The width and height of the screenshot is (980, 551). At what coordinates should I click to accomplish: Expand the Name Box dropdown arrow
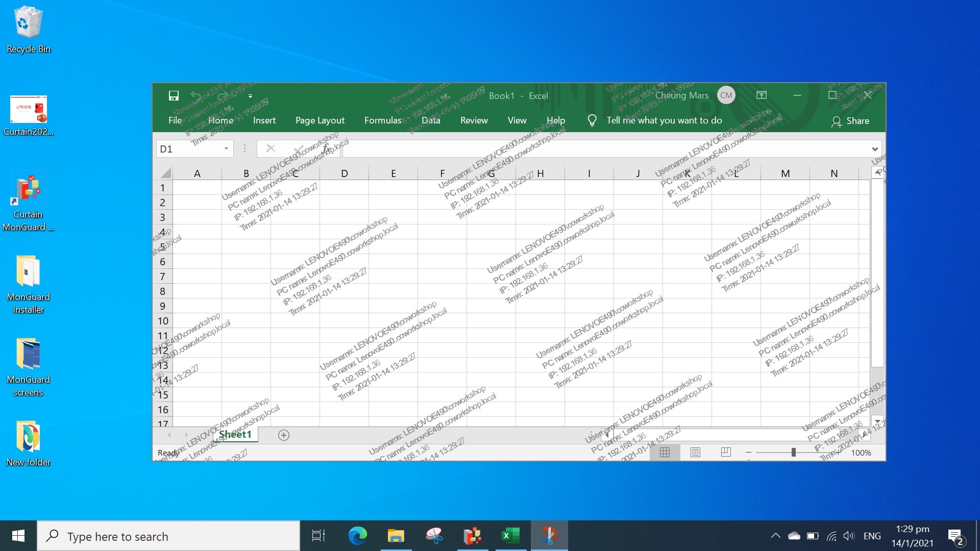point(226,148)
